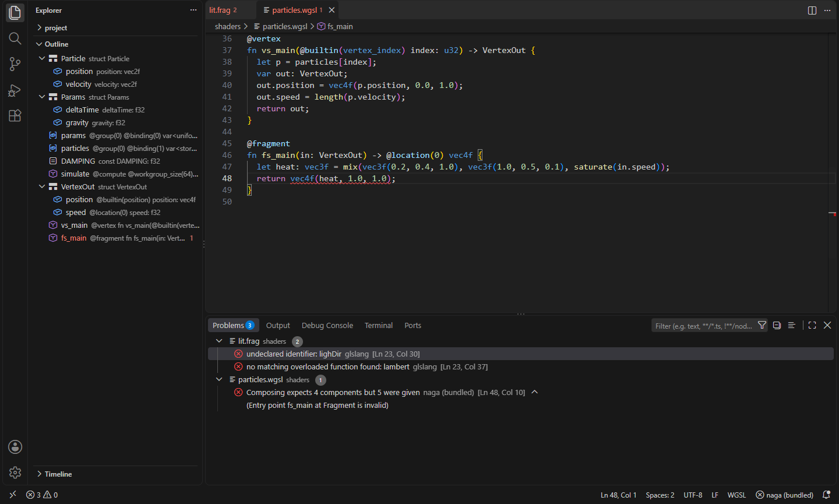The image size is (839, 504).
Task: Collapse all problems in the panel
Action: click(777, 325)
